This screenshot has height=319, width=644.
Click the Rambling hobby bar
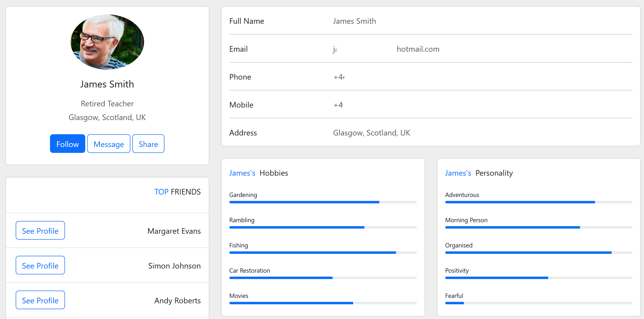pyautogui.click(x=323, y=227)
